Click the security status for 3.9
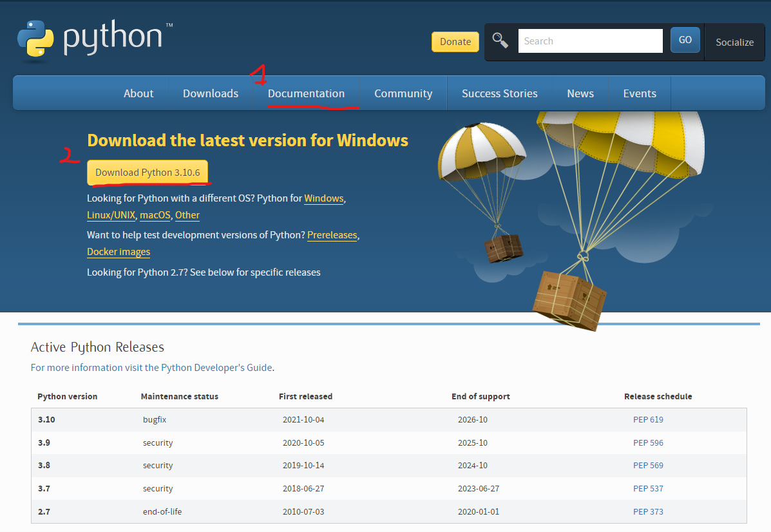 tap(158, 442)
